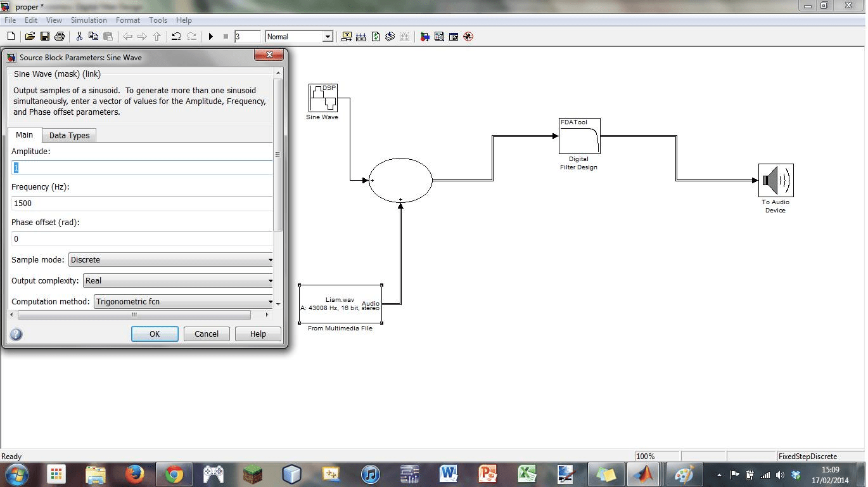Click the Update diagram refresh icon
Screen dimensions: 868x487
pyautogui.click(x=376, y=37)
